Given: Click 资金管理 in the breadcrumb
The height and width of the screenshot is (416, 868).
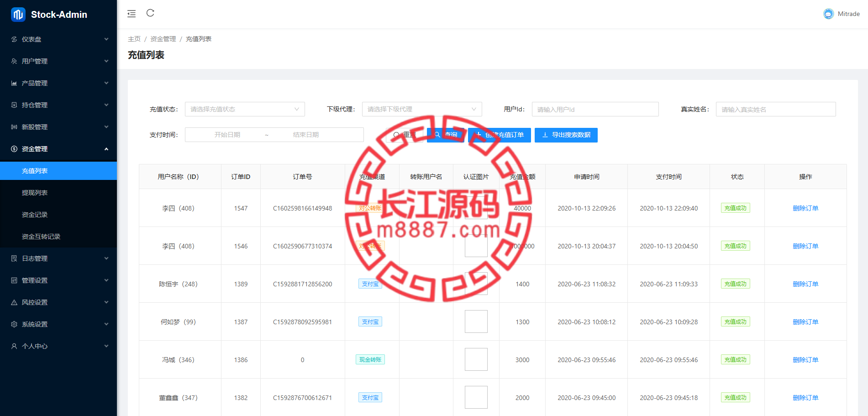Looking at the screenshot, I should click(x=163, y=39).
